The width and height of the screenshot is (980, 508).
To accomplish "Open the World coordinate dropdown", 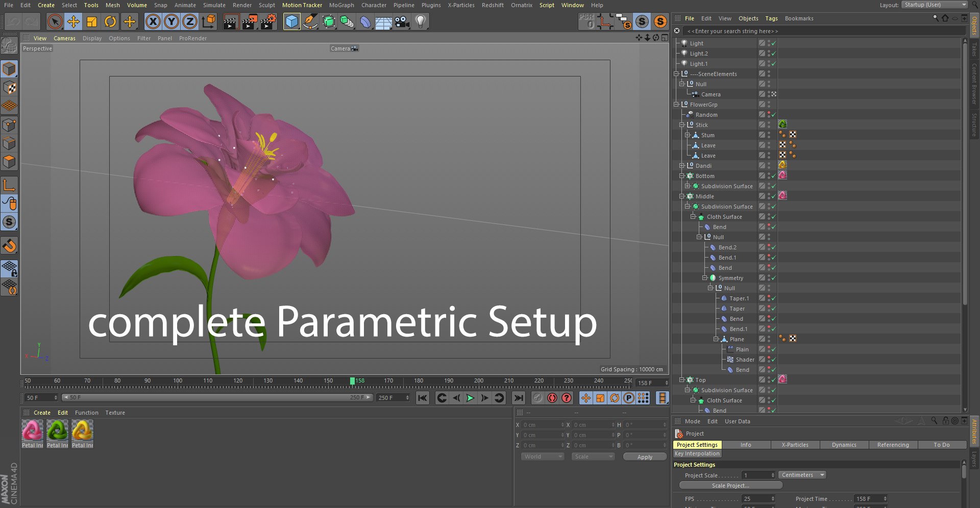I will point(543,456).
